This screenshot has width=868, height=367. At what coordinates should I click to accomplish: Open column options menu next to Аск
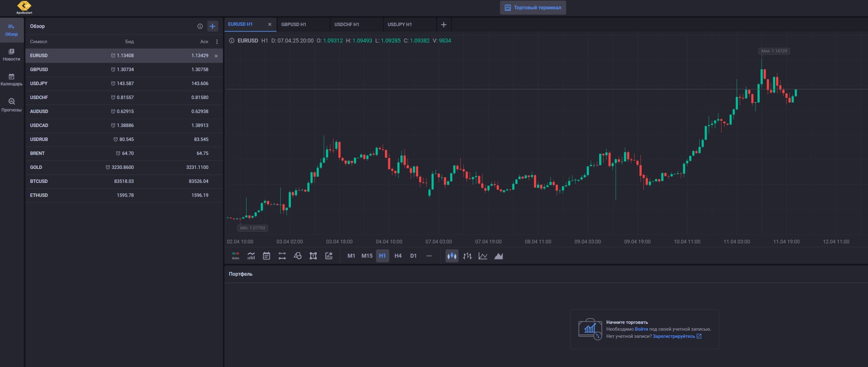[217, 42]
